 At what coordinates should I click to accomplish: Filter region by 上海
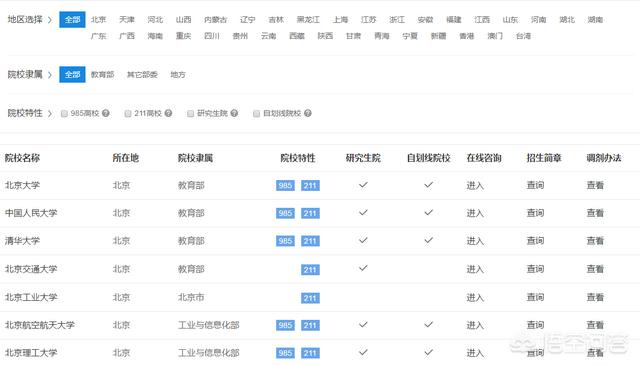tap(340, 20)
